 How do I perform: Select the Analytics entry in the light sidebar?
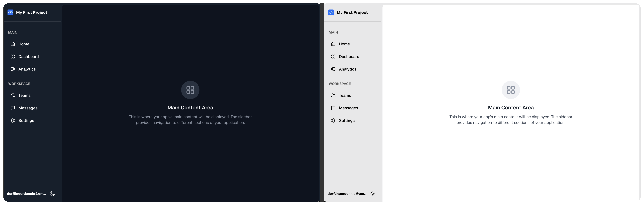click(x=347, y=69)
